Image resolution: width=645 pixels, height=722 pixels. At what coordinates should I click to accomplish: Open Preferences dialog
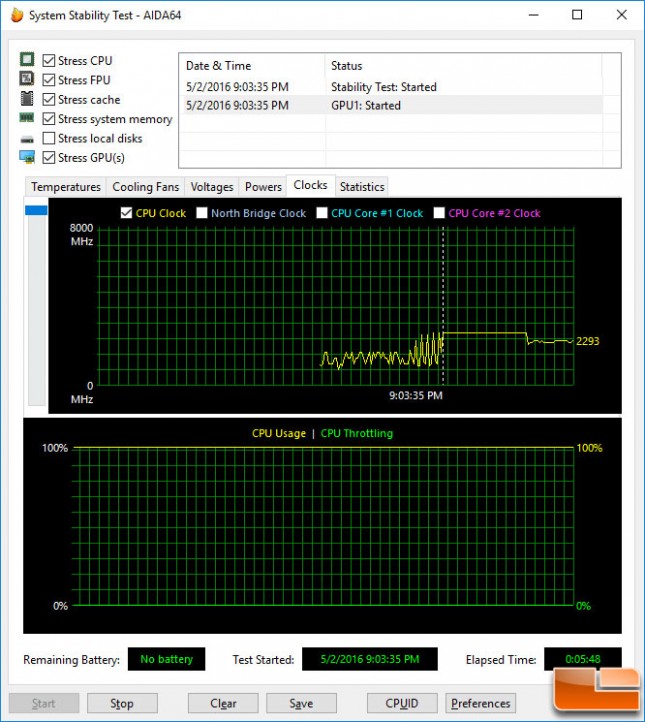coord(481,703)
